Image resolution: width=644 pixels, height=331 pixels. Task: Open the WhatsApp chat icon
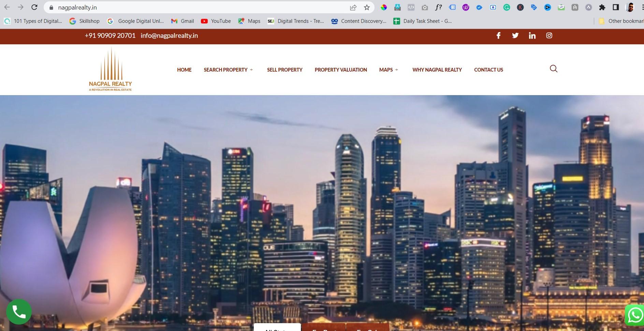(635, 315)
